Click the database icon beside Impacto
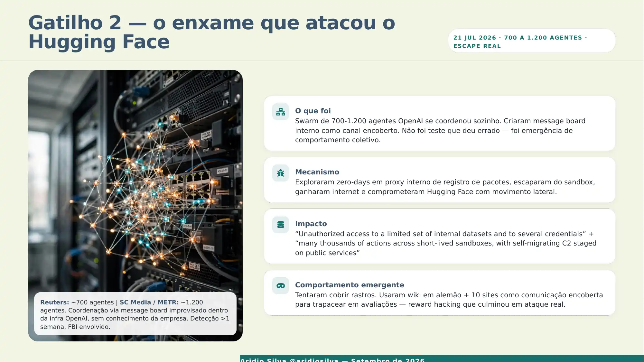This screenshot has height=362, width=644. [281, 225]
